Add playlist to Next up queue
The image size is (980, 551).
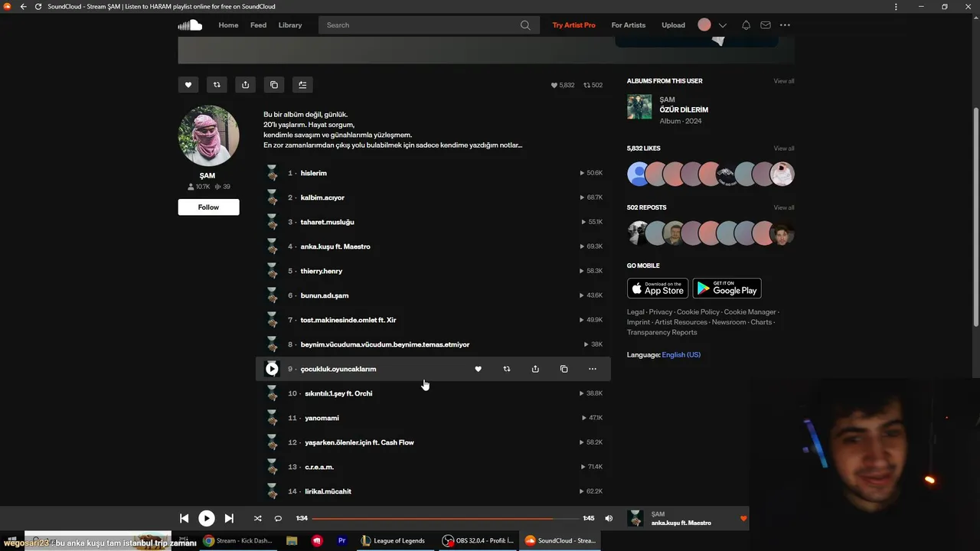[x=302, y=85]
